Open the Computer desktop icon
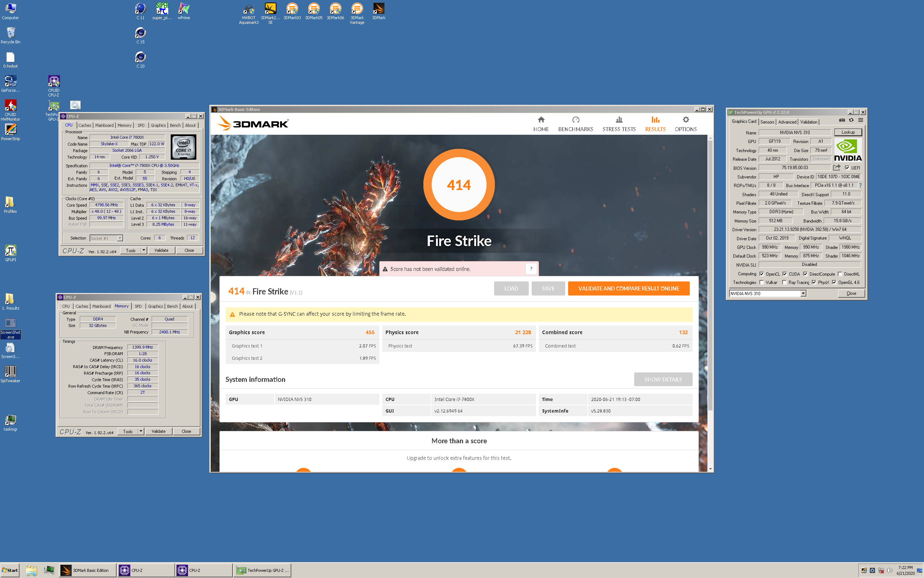924x578 pixels. [10, 12]
